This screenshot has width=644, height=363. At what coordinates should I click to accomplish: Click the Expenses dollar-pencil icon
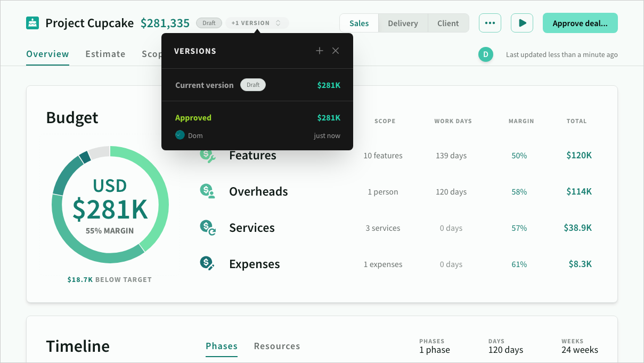(x=207, y=264)
